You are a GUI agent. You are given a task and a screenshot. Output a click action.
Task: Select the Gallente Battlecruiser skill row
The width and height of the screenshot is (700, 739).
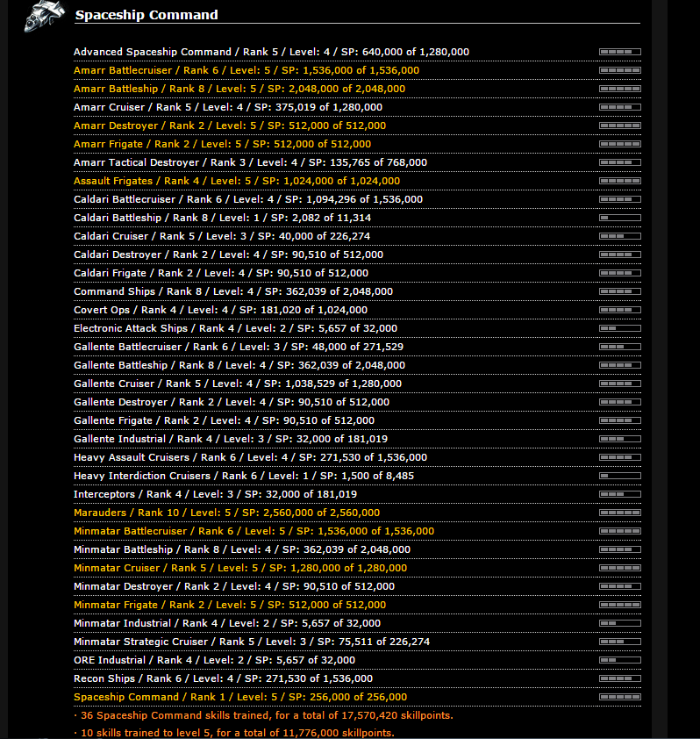[357, 347]
